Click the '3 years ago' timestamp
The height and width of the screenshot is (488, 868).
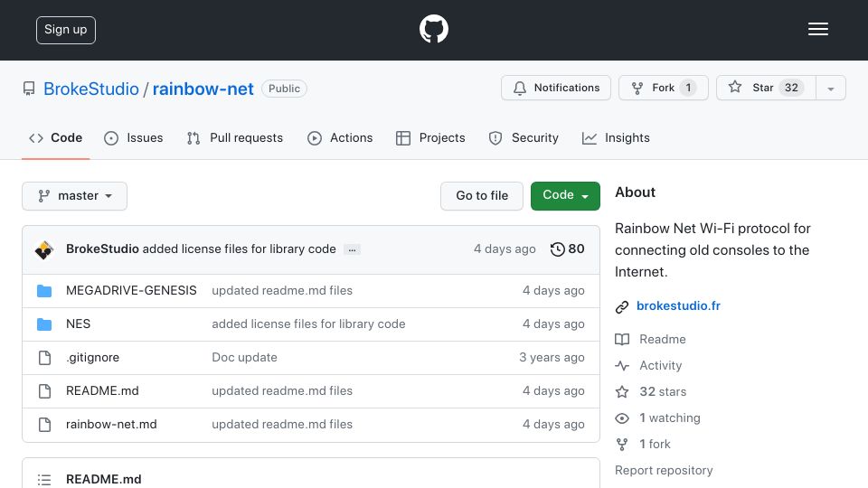pyautogui.click(x=552, y=358)
